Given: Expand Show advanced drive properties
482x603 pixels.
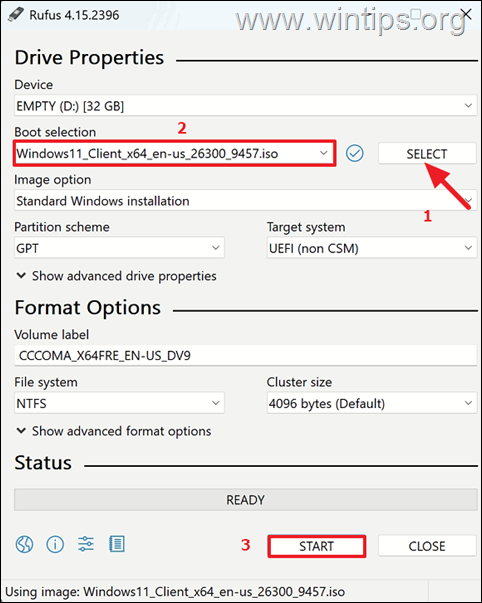Looking at the screenshot, I should coord(116,276).
